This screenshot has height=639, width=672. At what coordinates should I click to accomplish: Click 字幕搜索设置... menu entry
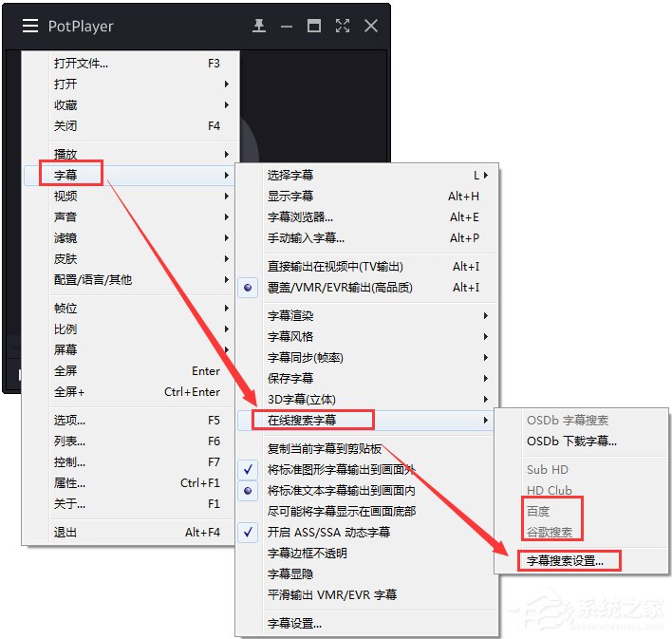point(582,561)
